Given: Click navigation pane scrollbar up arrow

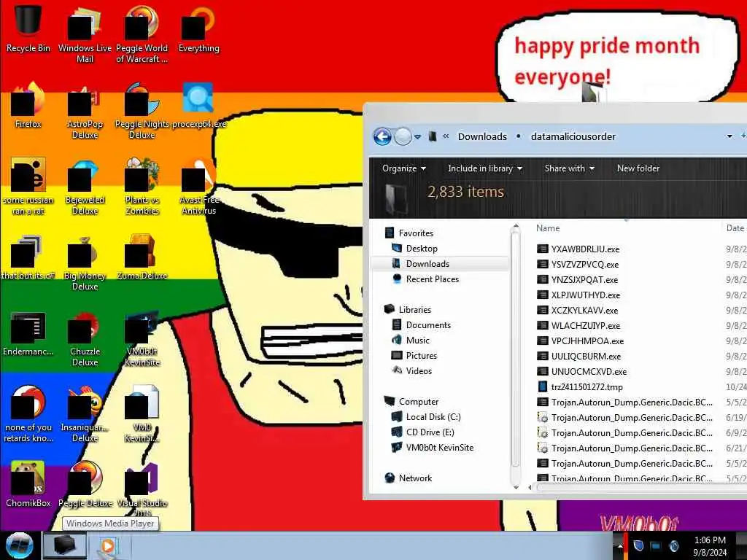Looking at the screenshot, I should (516, 227).
